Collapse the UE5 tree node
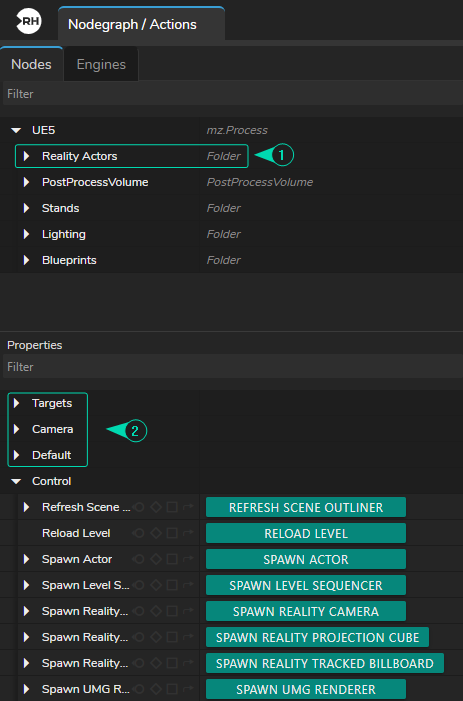 pos(17,131)
